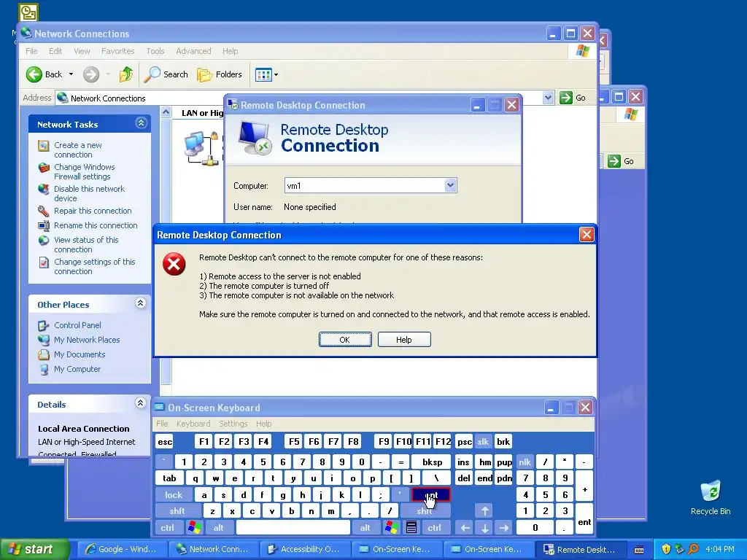
Task: Open Control Panel from Other Places
Action: pos(77,325)
